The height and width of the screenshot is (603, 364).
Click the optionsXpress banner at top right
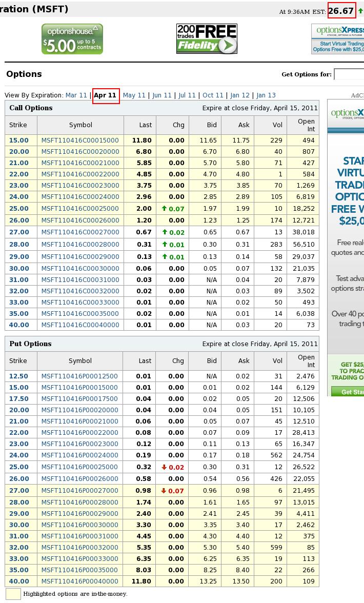337,39
